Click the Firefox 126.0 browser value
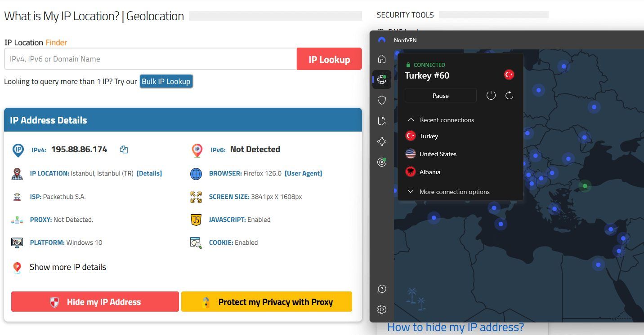 [x=263, y=173]
